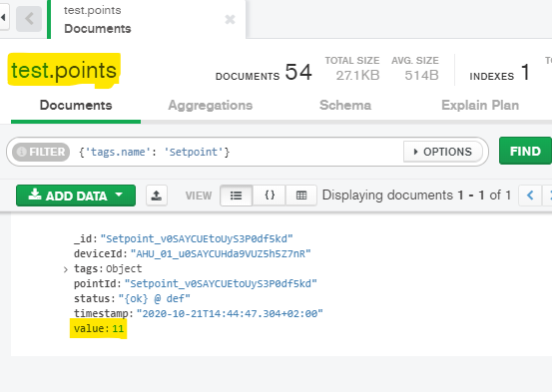Viewport: 552px width, 392px height.
Task: Open the Schema tab
Action: pyautogui.click(x=345, y=105)
